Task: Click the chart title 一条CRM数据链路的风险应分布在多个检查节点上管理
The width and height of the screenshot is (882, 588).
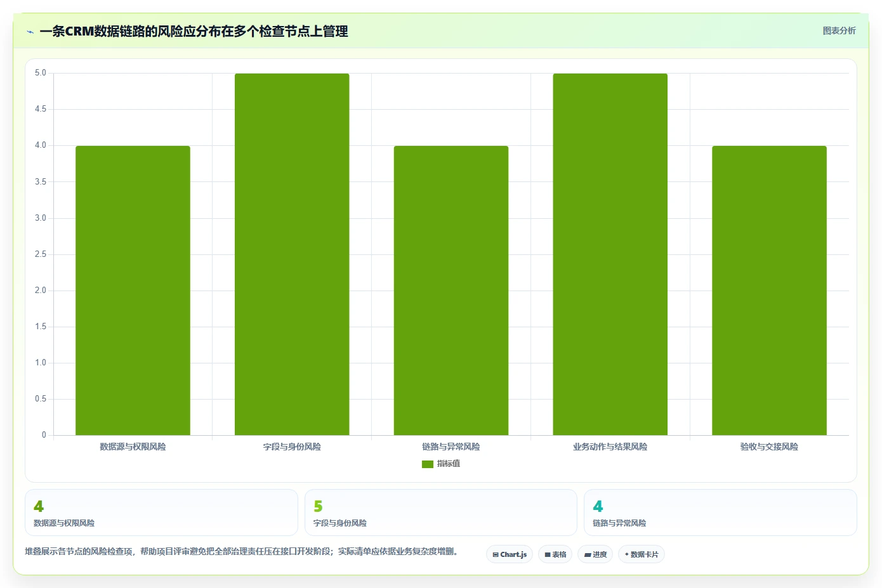Action: [194, 31]
